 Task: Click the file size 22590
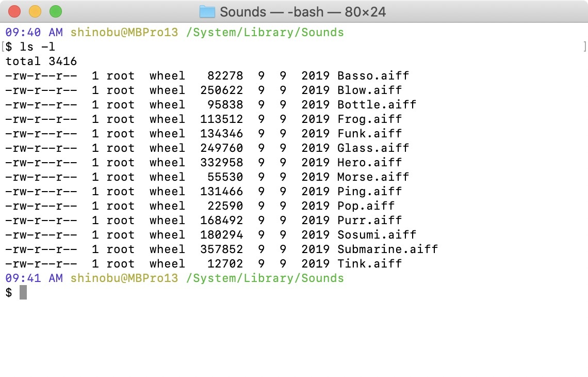coord(225,206)
